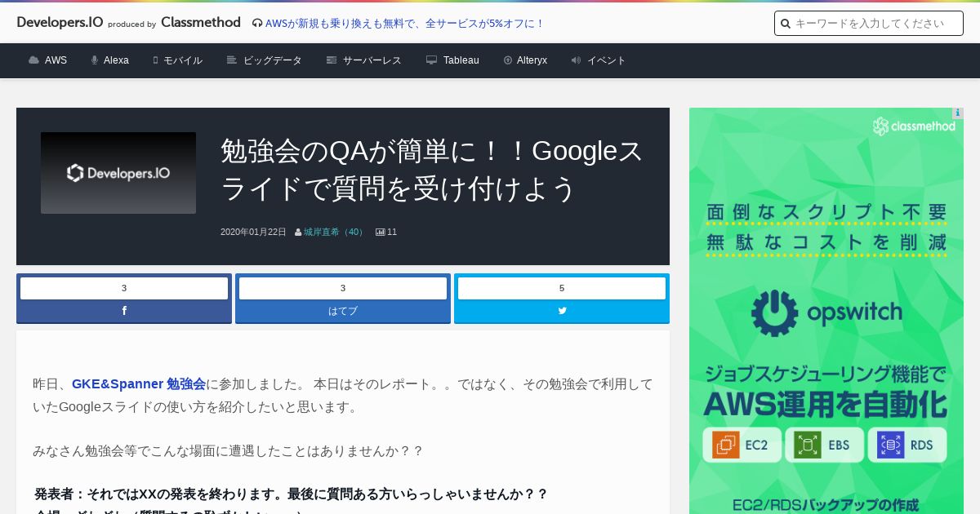980x514 pixels.
Task: Open the AWS navigation menu item
Action: coord(56,60)
